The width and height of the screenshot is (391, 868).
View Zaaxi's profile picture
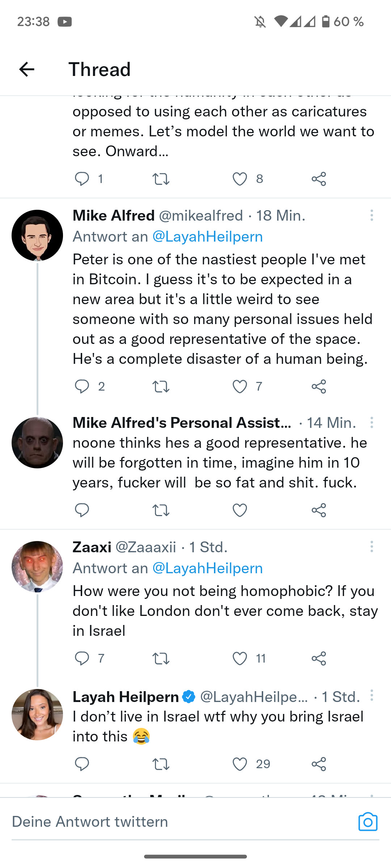37,566
